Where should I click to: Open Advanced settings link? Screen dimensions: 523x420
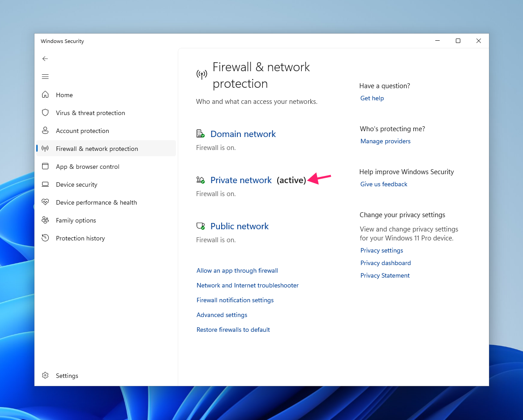coord(222,315)
